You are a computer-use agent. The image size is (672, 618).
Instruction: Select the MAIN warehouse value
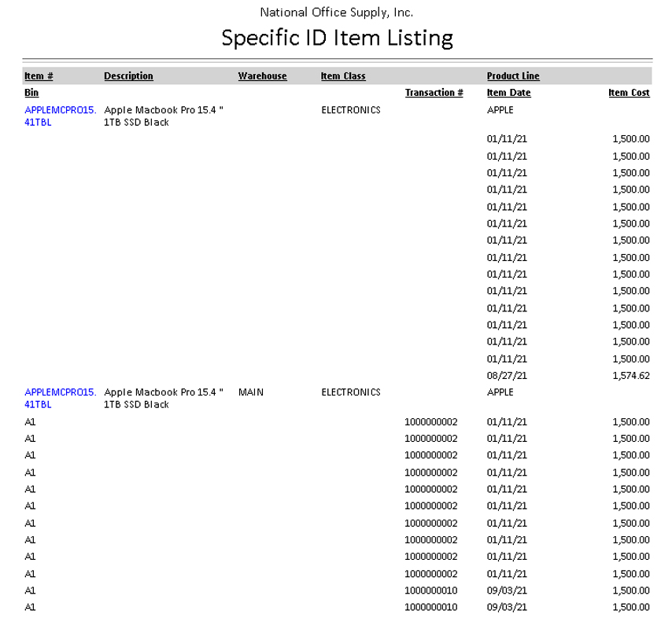tap(250, 392)
